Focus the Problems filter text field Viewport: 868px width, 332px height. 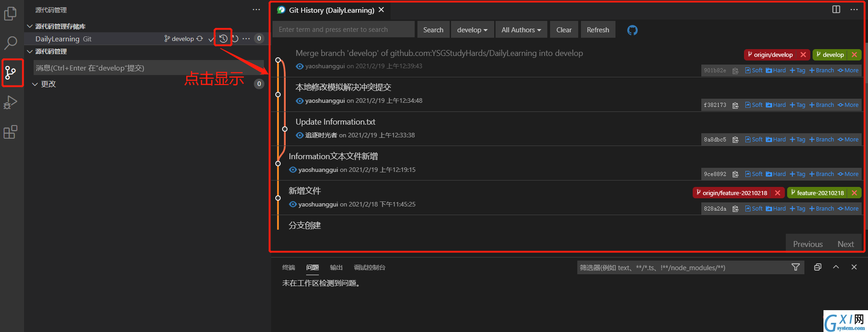pyautogui.click(x=684, y=267)
